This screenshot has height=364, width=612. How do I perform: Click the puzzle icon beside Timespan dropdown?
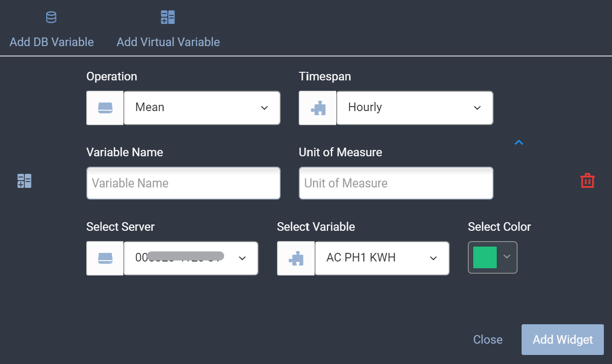click(318, 108)
